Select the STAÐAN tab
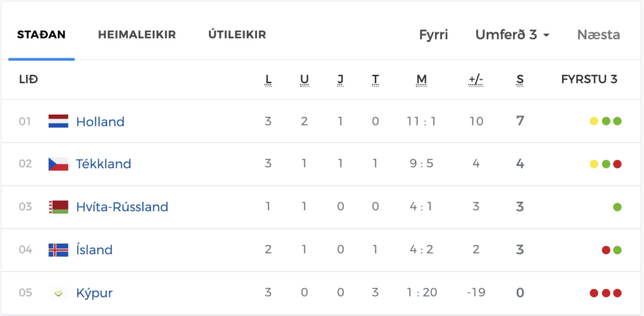 tap(41, 35)
